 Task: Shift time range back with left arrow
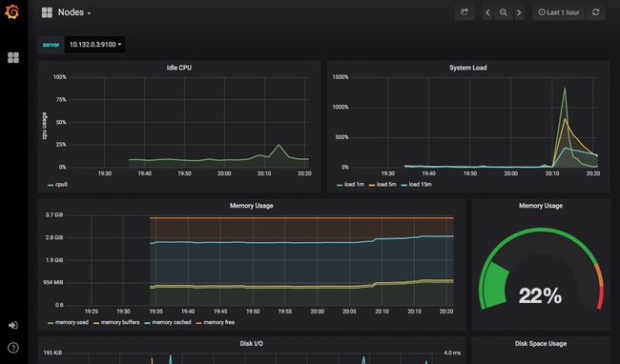pos(487,12)
